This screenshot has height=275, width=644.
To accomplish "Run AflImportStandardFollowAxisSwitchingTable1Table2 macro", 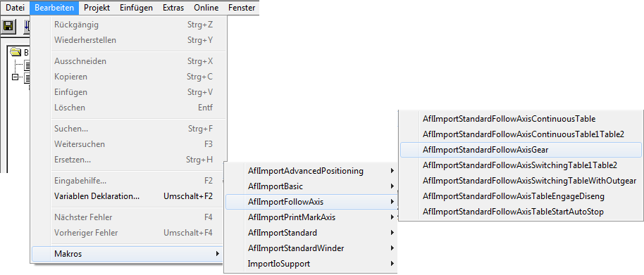I will point(521,165).
